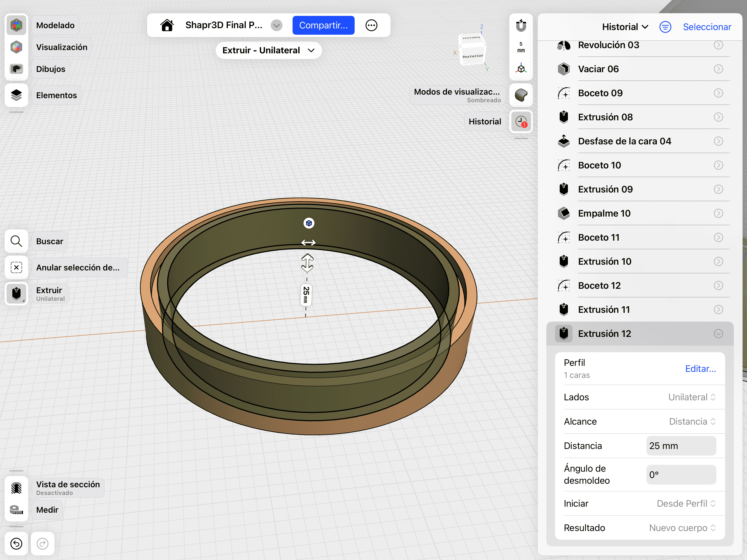Click the Medir tape measure icon
747x560 pixels.
click(x=16, y=510)
